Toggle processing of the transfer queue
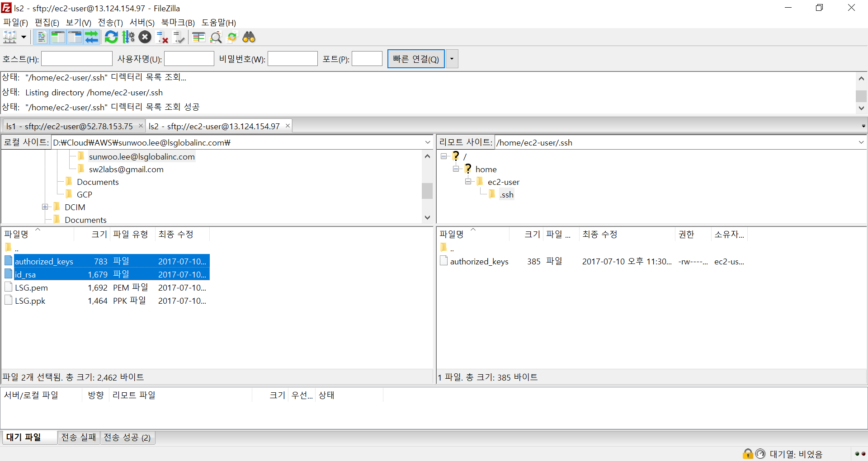 click(128, 37)
